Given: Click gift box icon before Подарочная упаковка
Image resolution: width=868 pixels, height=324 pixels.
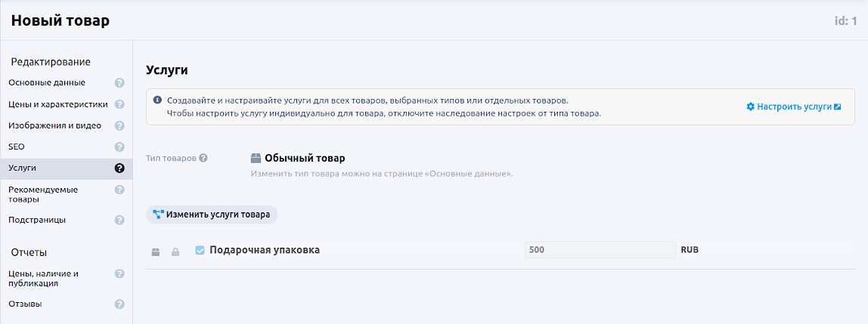Looking at the screenshot, I should [156, 251].
